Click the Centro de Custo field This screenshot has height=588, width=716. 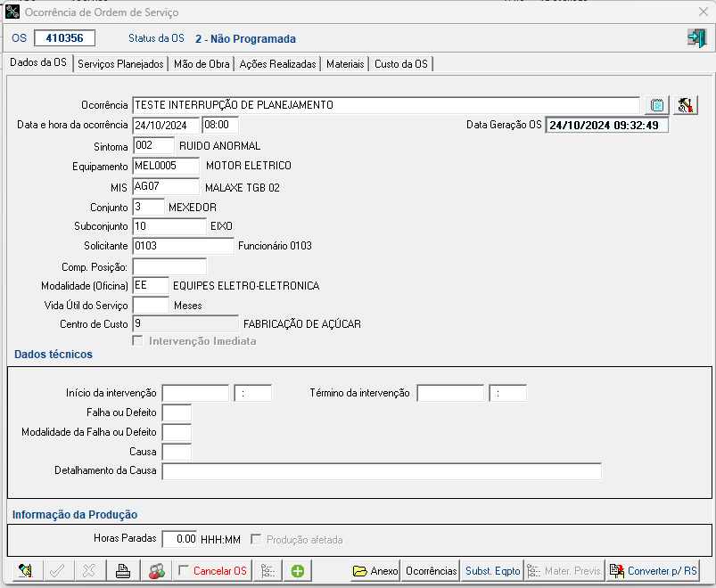pos(185,324)
